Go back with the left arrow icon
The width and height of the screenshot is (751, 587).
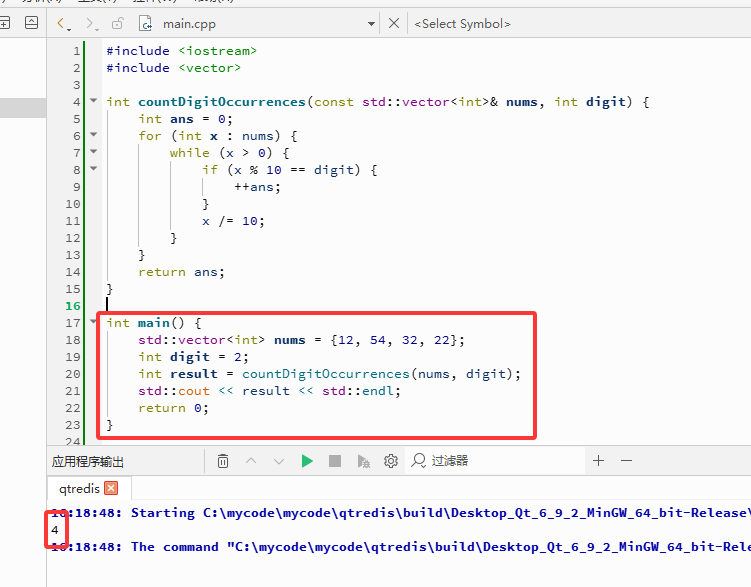coord(63,23)
